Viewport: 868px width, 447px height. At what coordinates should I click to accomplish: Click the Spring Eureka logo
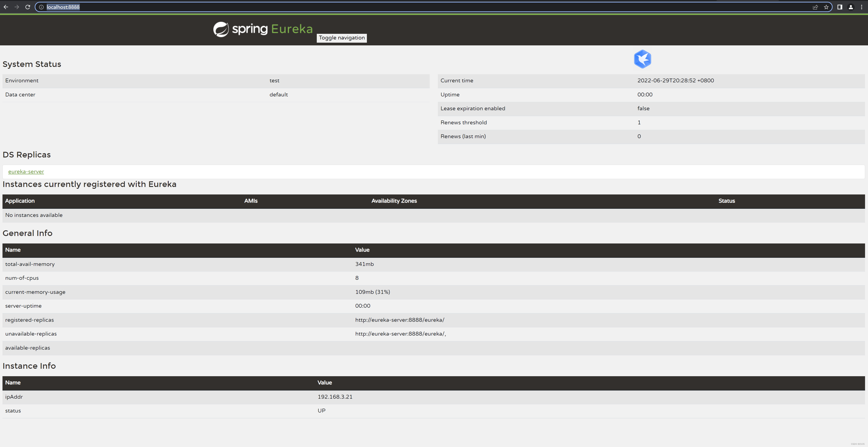tap(263, 29)
